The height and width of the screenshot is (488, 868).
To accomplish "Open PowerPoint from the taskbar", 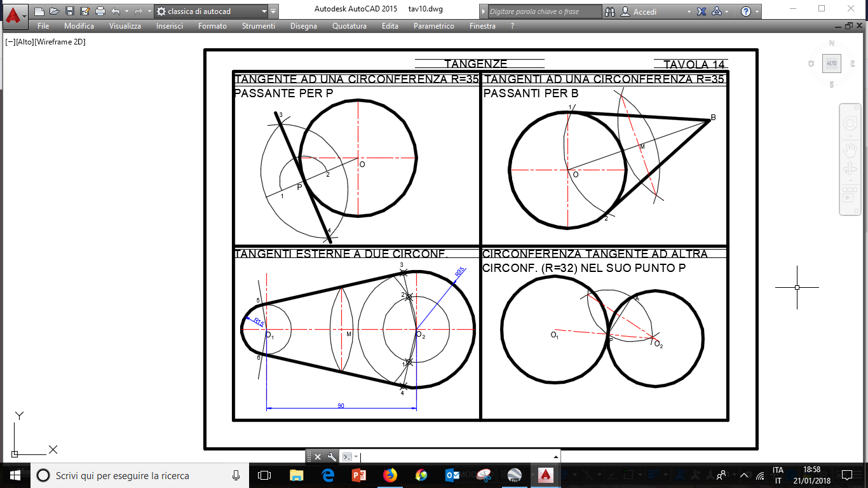I will [x=359, y=475].
